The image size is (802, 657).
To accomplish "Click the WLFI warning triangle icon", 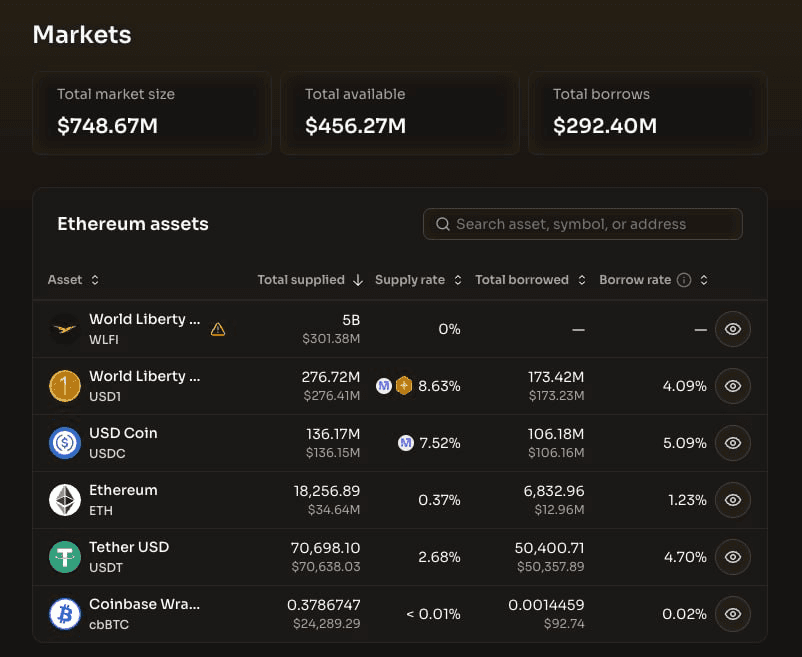I will [x=218, y=329].
